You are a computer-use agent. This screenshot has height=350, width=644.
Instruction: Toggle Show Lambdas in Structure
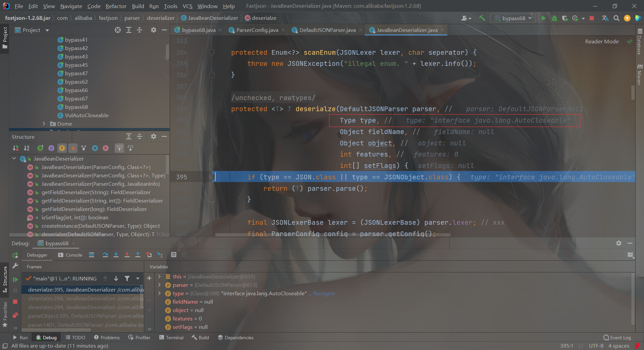[x=106, y=148]
